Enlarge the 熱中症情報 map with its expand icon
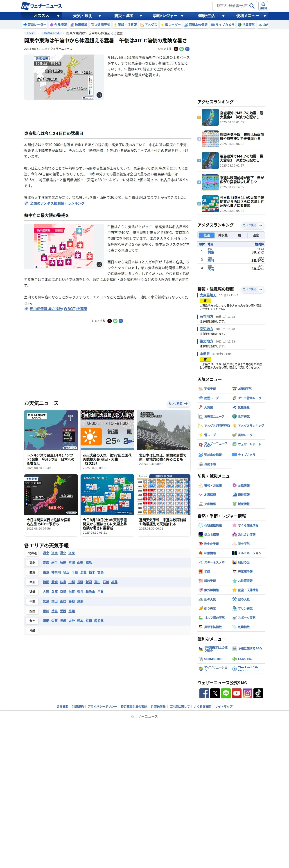 (99, 265)
